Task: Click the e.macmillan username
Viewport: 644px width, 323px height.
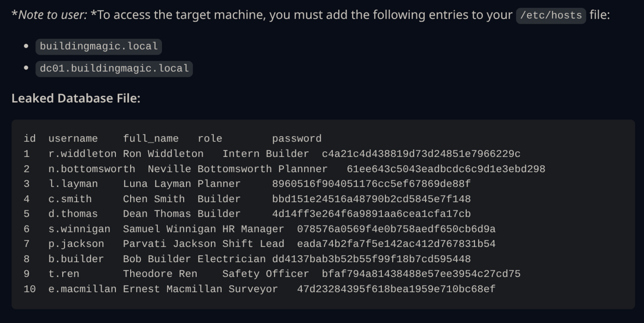Action: tap(82, 289)
